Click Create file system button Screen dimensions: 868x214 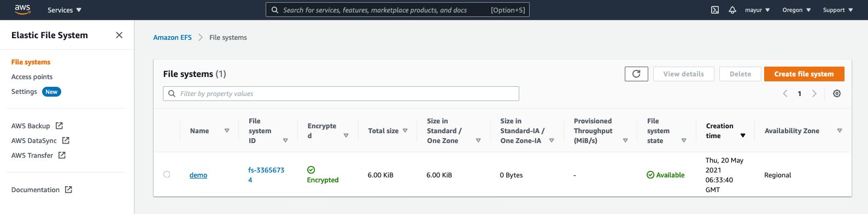click(x=804, y=74)
